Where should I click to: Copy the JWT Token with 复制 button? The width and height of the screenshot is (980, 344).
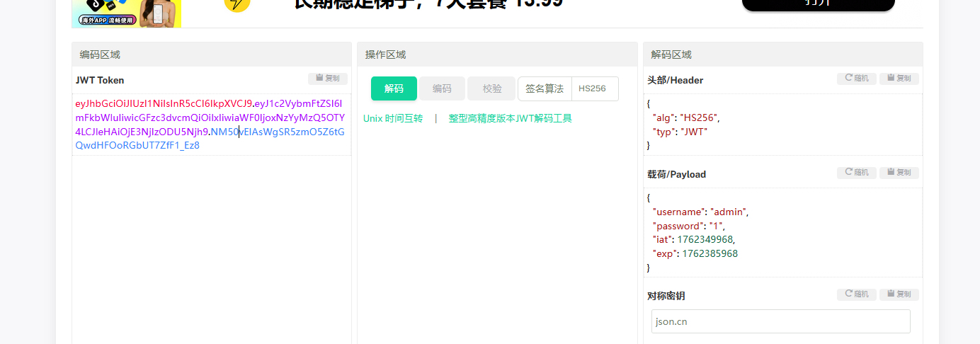coord(327,79)
